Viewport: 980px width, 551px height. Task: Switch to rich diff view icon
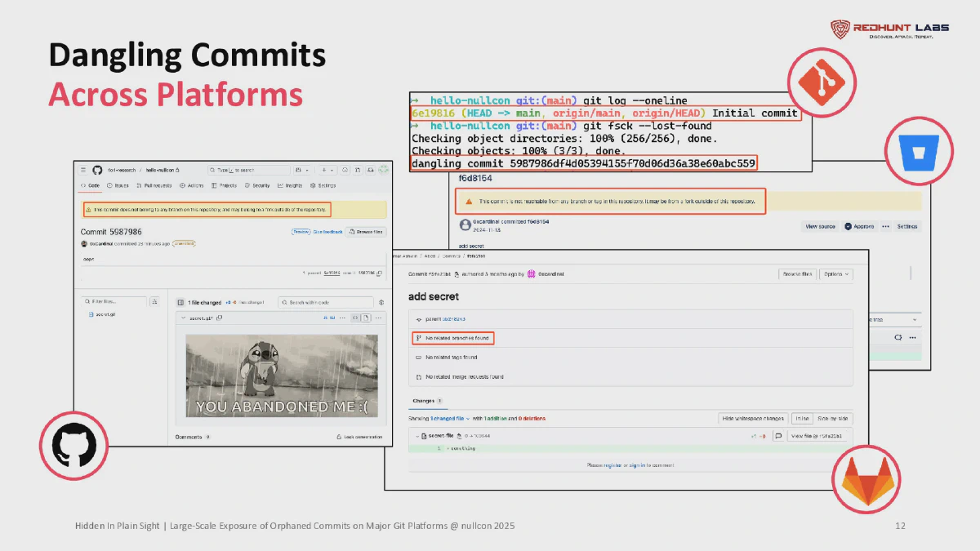[x=366, y=318]
